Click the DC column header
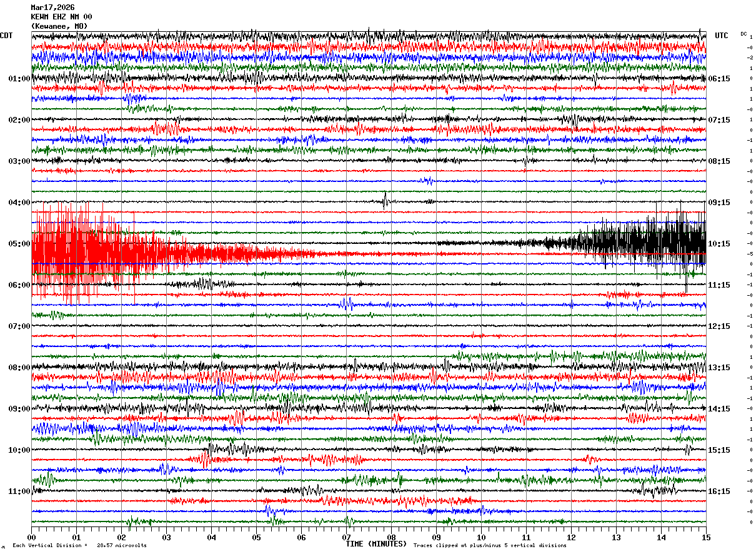Viewport: 756px width, 554px height. click(x=744, y=33)
